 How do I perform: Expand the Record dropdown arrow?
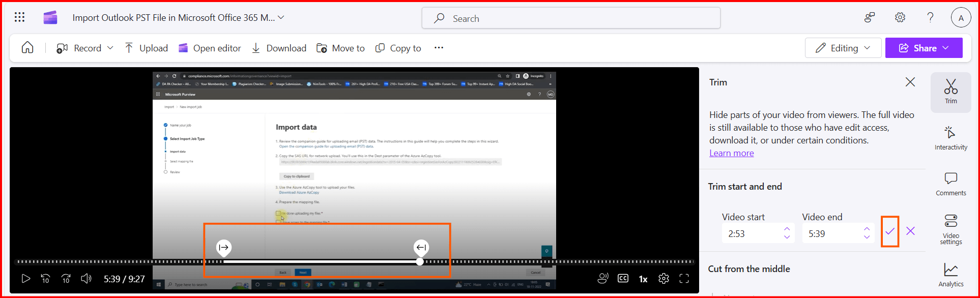(110, 48)
